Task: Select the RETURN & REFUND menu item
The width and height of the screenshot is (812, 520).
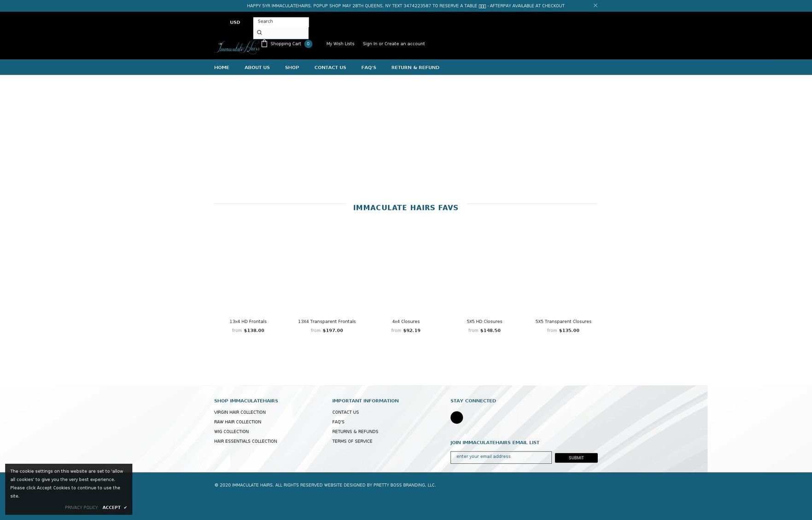Action: 415,67
